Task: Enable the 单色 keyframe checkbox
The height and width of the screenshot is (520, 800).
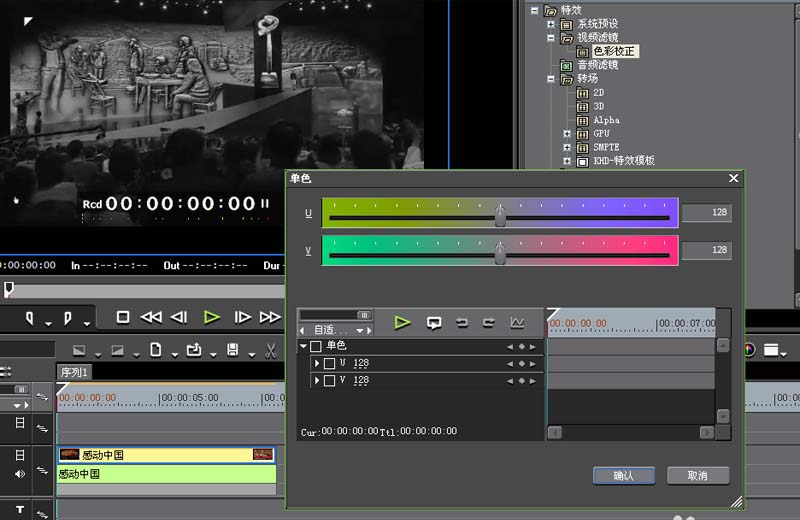Action: 316,346
